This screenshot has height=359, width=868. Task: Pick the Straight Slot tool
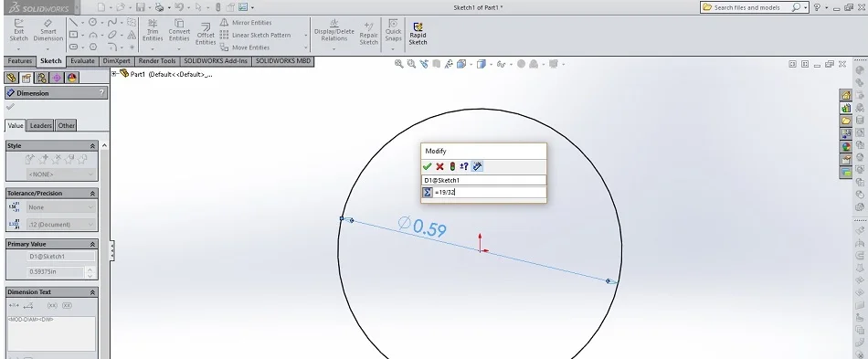[x=73, y=47]
